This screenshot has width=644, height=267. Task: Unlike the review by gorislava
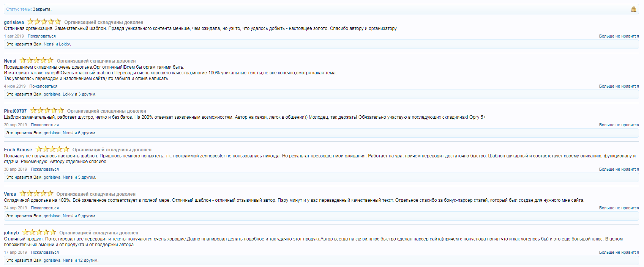click(x=619, y=36)
